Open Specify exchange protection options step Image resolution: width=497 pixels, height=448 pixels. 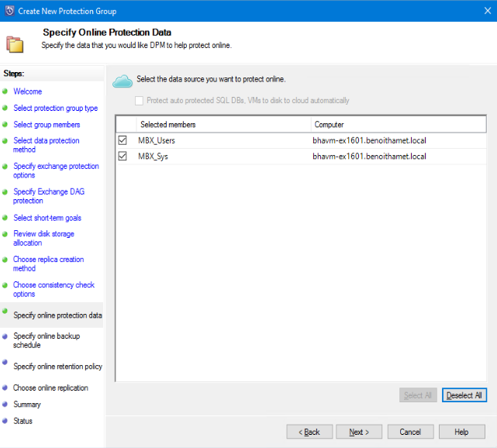pyautogui.click(x=56, y=171)
